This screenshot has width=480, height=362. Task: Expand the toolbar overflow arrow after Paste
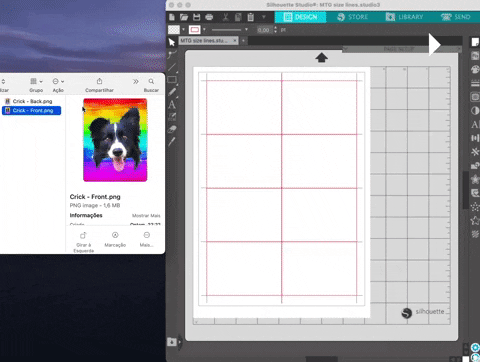pyautogui.click(x=264, y=17)
